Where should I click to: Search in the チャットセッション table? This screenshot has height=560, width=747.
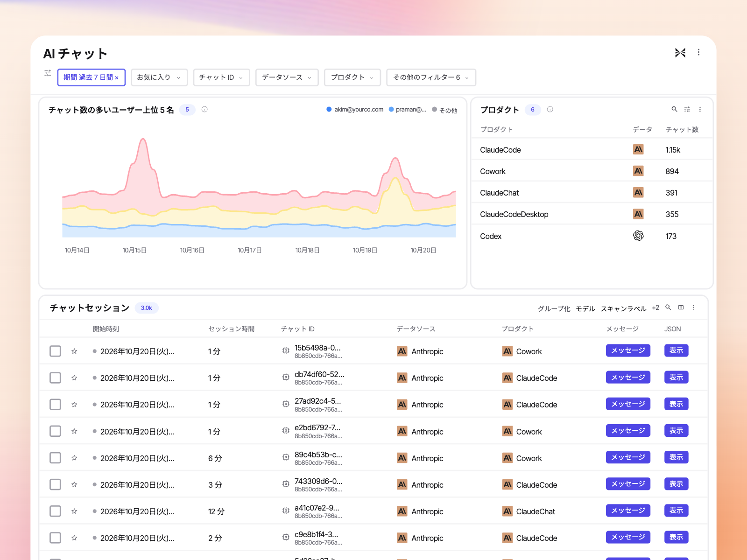click(668, 308)
